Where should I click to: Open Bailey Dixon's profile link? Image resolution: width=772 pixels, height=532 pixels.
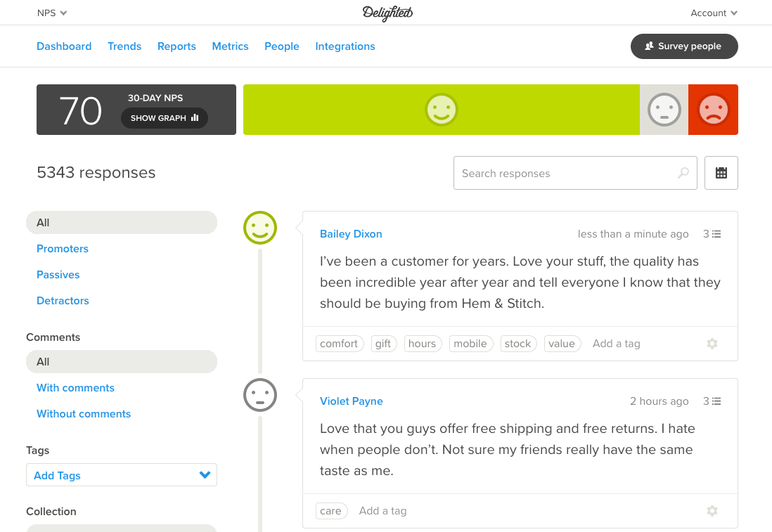[x=351, y=234]
